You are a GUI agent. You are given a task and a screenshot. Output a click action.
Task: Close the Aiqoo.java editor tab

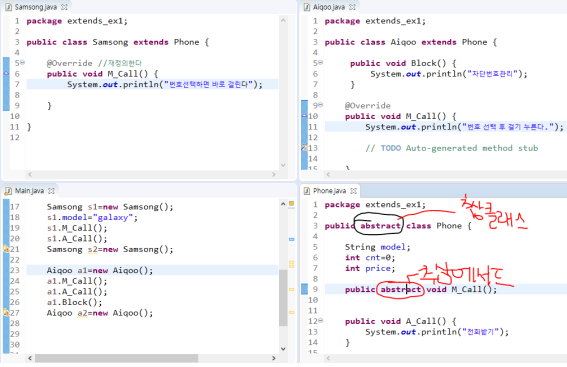[352, 7]
